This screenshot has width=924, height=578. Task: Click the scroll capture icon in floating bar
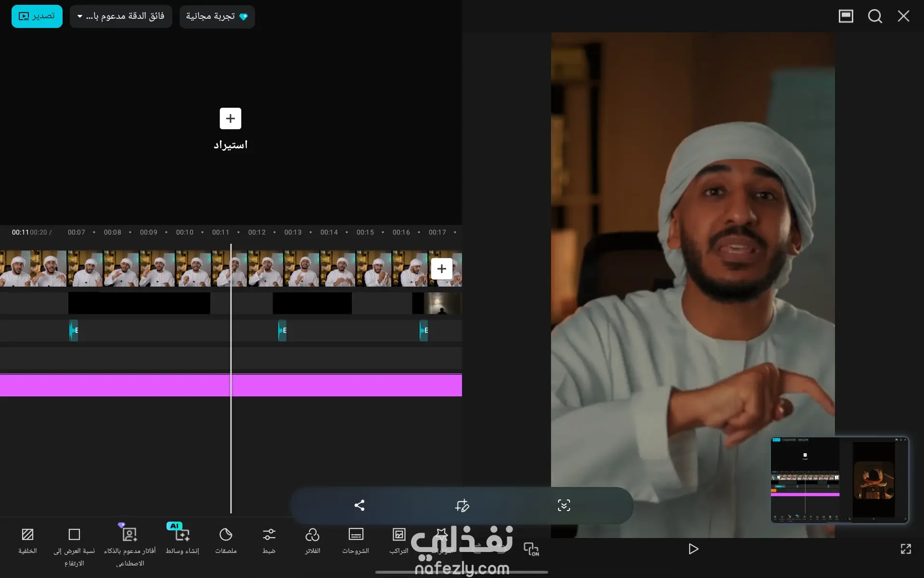(x=564, y=505)
